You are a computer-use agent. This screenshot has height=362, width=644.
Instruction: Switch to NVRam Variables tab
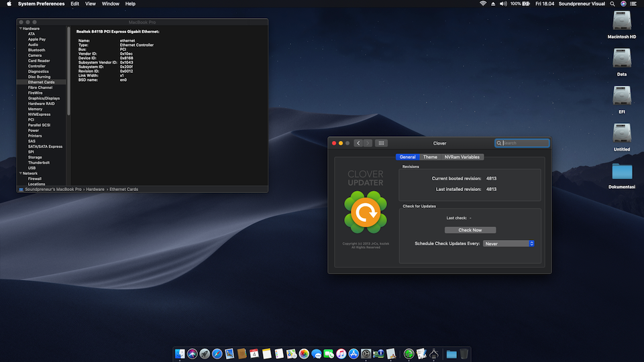point(462,157)
